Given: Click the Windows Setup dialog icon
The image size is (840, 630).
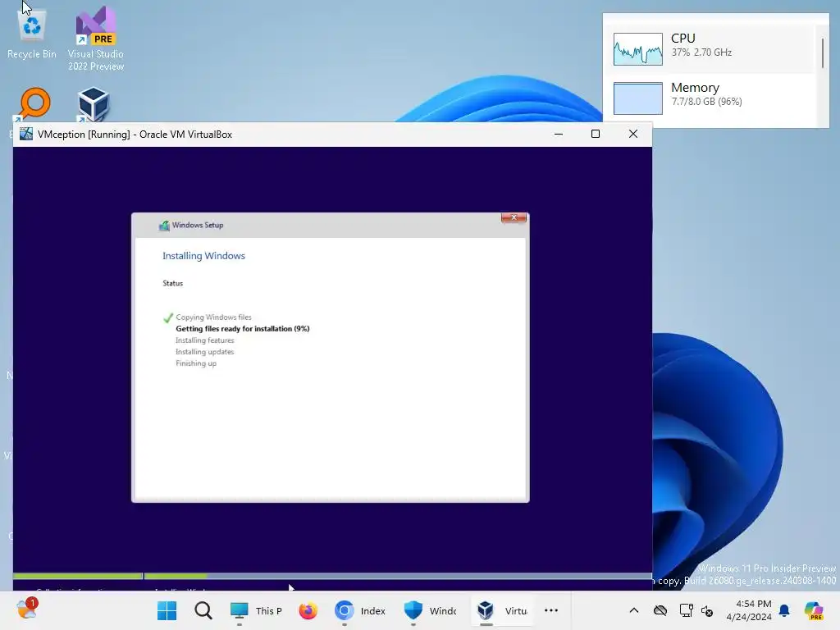Looking at the screenshot, I should (x=164, y=226).
